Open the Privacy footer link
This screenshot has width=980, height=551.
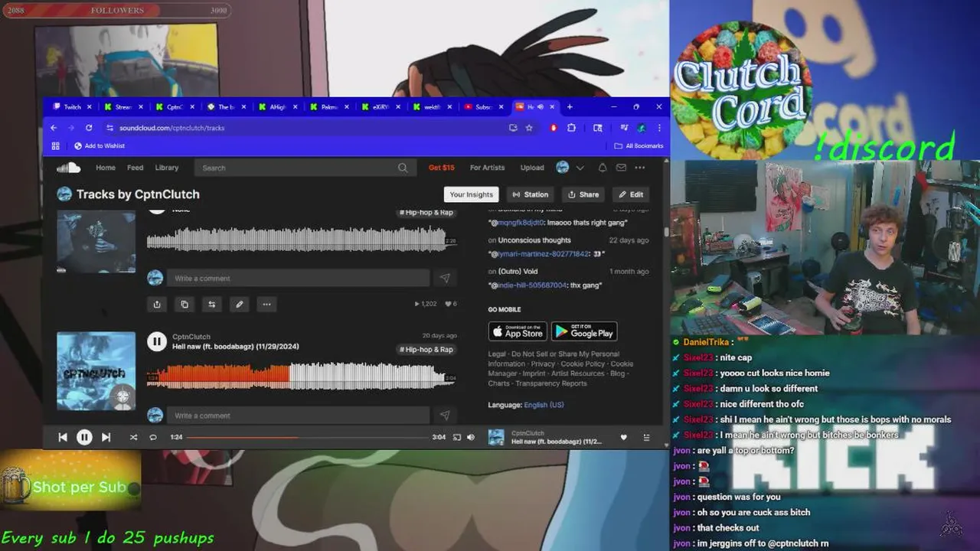(x=543, y=364)
